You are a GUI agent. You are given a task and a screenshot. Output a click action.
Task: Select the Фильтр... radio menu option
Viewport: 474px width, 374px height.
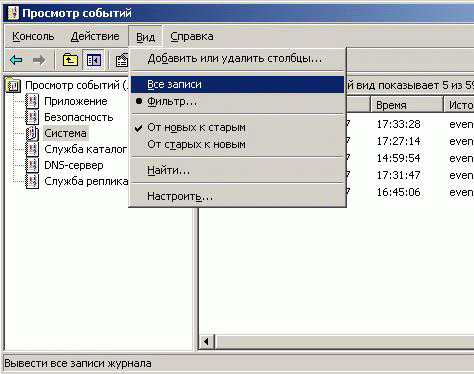click(x=237, y=101)
